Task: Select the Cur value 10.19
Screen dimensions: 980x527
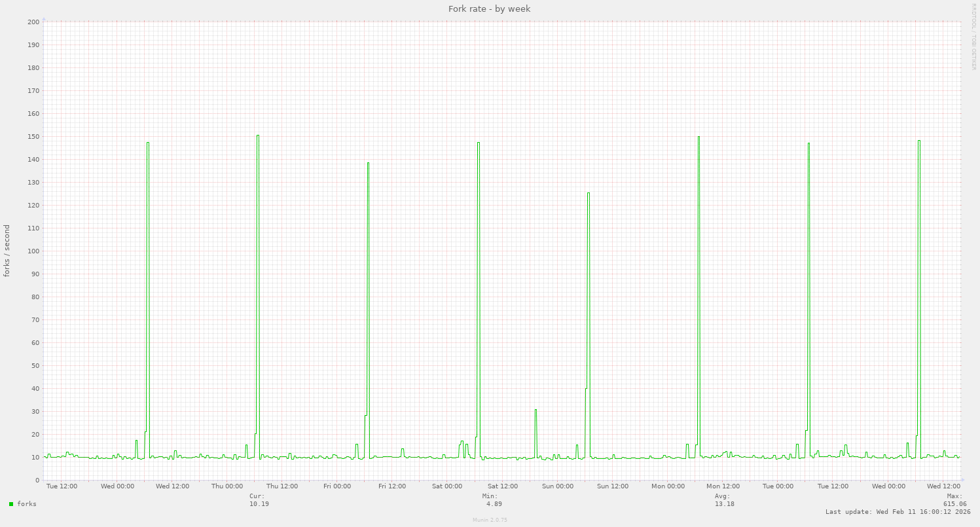Action: click(259, 504)
